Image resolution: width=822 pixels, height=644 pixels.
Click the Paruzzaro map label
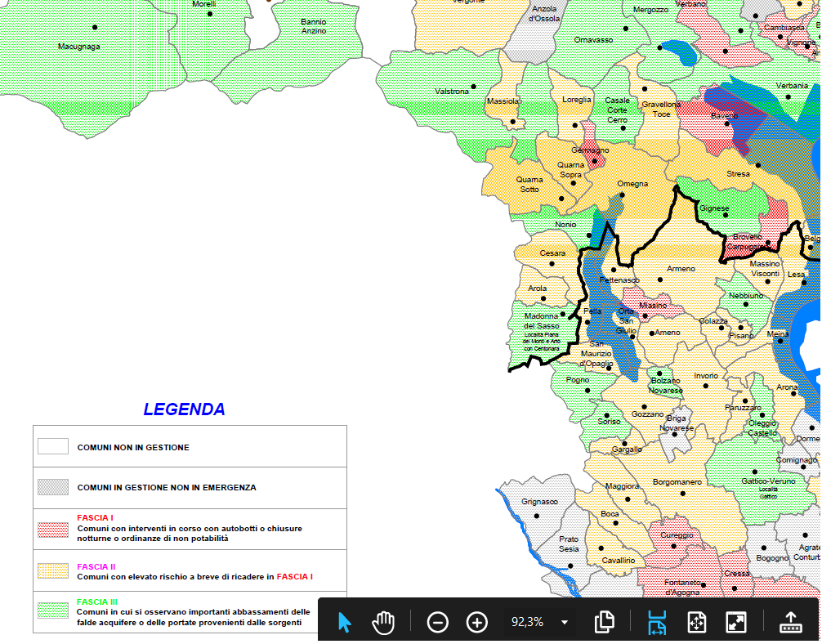[x=743, y=408]
